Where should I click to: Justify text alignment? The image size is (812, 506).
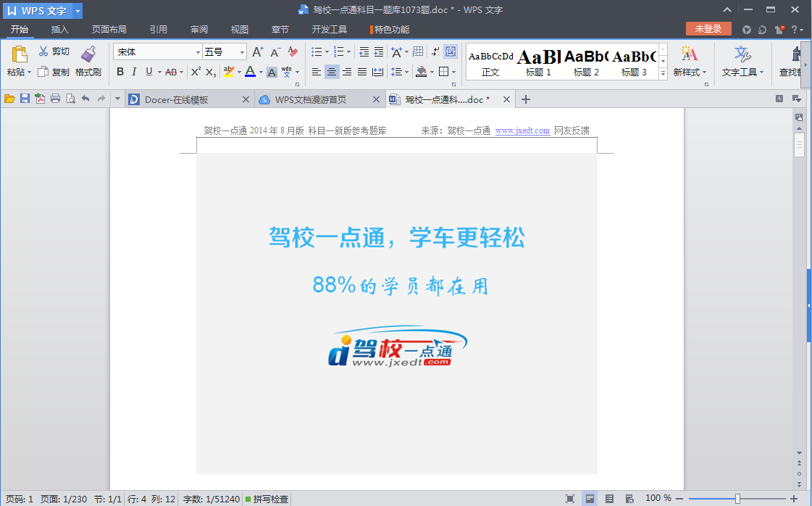click(x=362, y=72)
